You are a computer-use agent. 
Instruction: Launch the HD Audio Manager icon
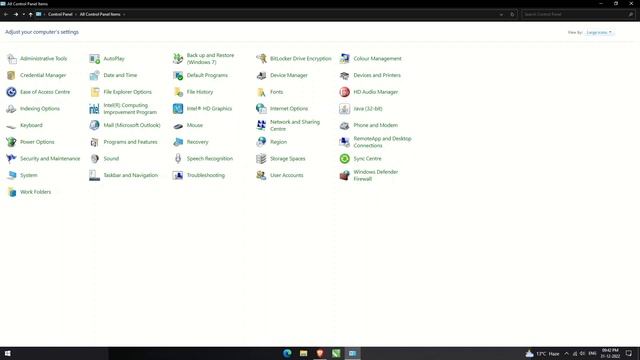pyautogui.click(x=344, y=92)
